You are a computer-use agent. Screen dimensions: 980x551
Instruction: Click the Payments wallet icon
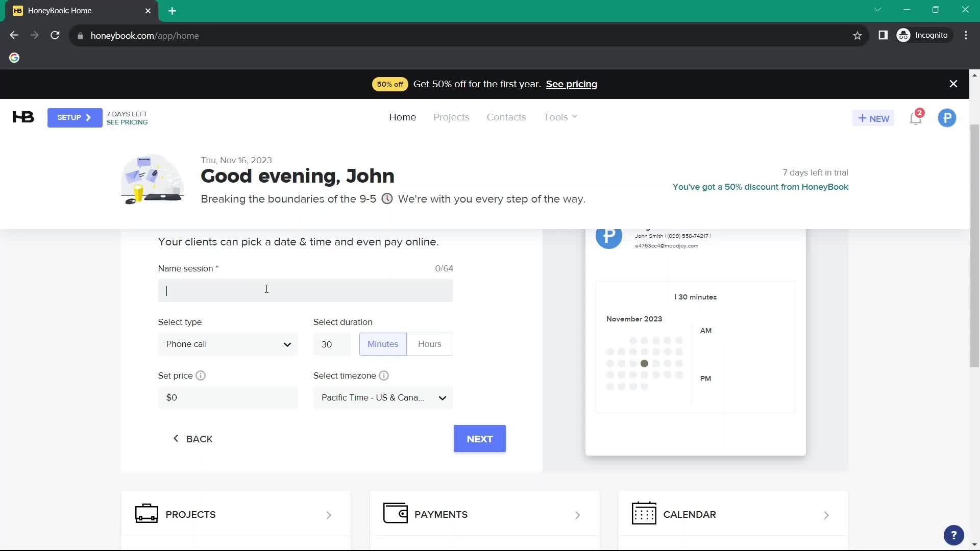(x=396, y=513)
